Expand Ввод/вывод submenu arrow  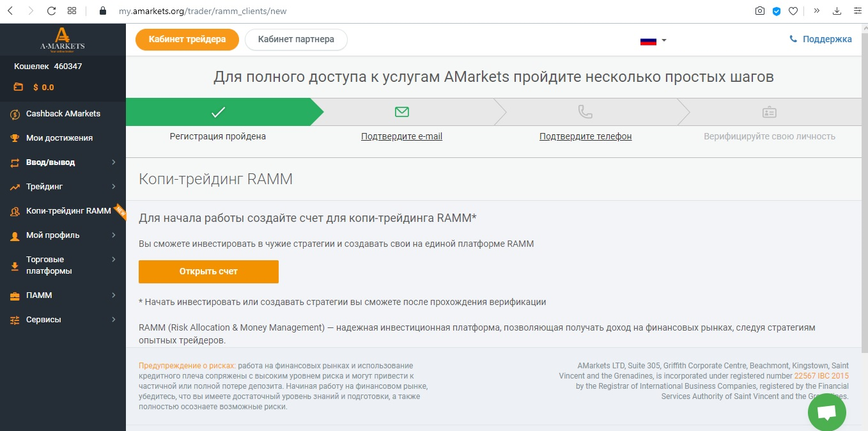click(114, 162)
